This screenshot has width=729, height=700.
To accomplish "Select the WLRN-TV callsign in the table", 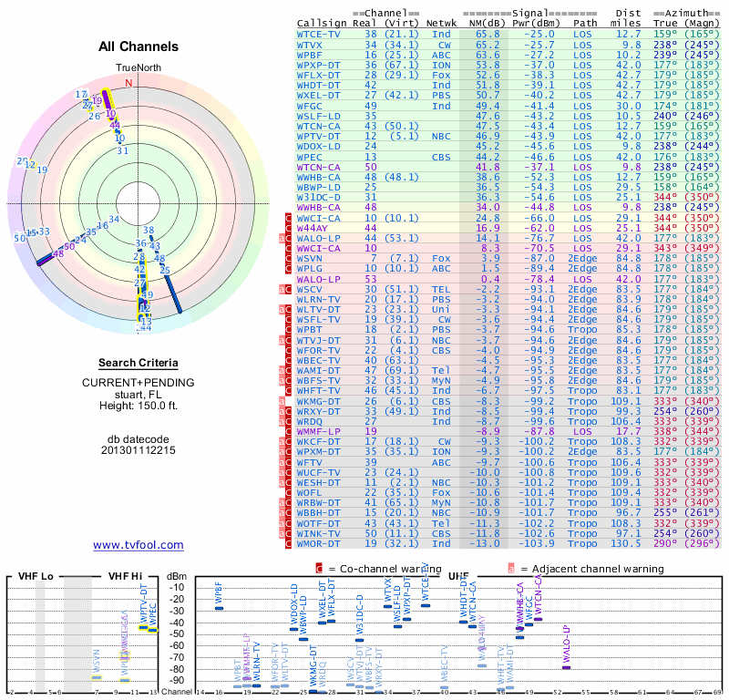I will (318, 300).
